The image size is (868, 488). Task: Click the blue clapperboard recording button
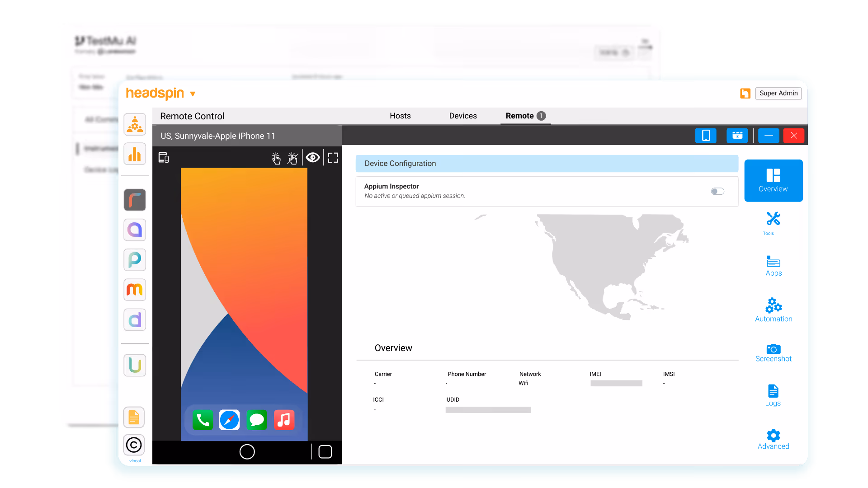(737, 136)
